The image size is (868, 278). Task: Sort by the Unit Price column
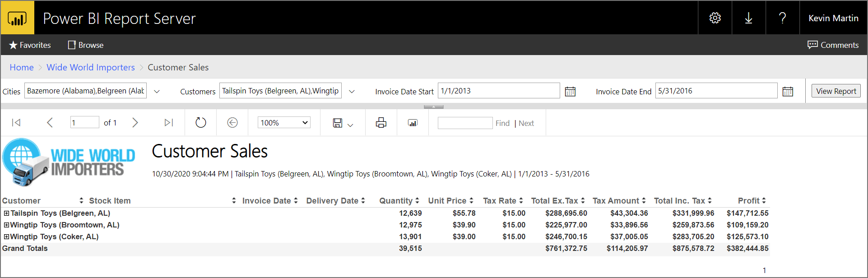[x=471, y=200]
